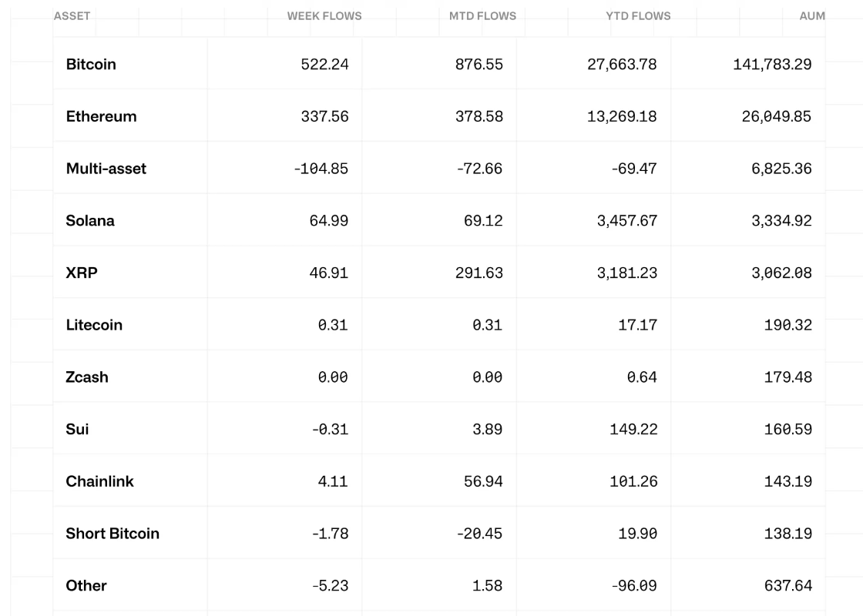
Task: Click the MTD FLOWS column header
Action: (482, 16)
